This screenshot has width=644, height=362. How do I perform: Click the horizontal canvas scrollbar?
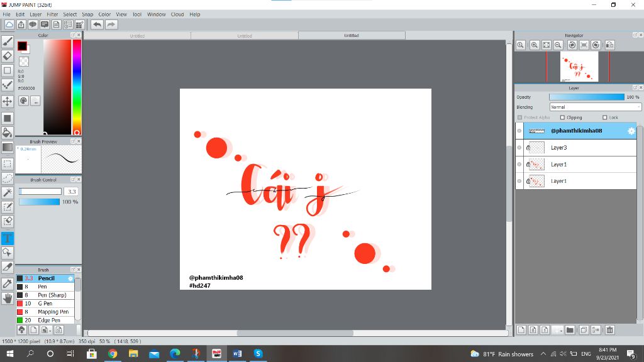pos(295,333)
